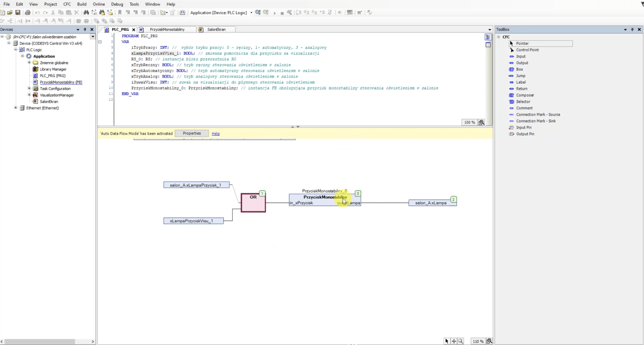The height and width of the screenshot is (345, 644).
Task: Toggle auto-hide pin on ToolBox panel
Action: (632, 29)
